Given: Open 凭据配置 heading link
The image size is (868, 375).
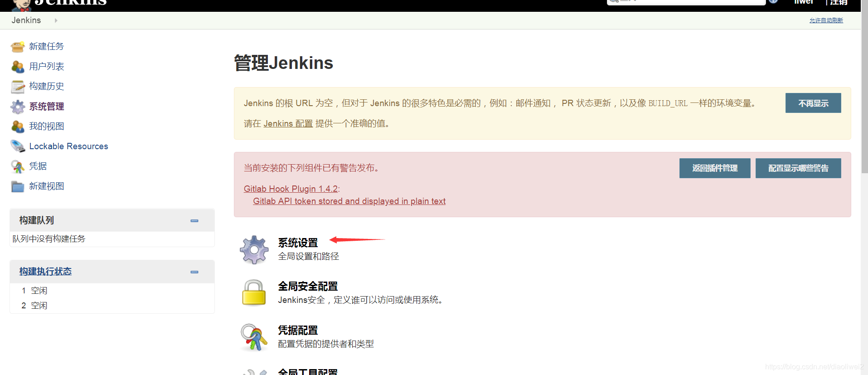Looking at the screenshot, I should point(298,330).
